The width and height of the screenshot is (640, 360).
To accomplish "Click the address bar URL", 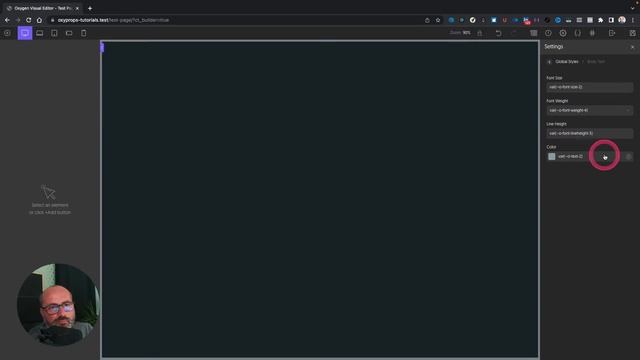I will coord(113,20).
